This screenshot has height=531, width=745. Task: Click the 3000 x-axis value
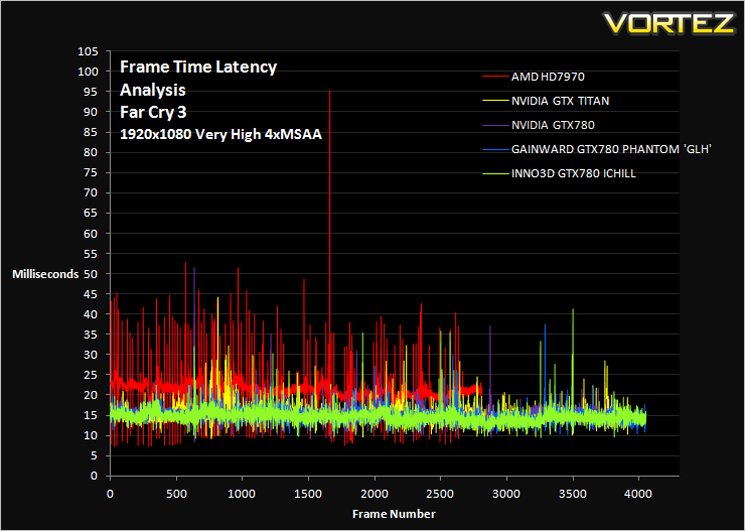click(x=506, y=493)
